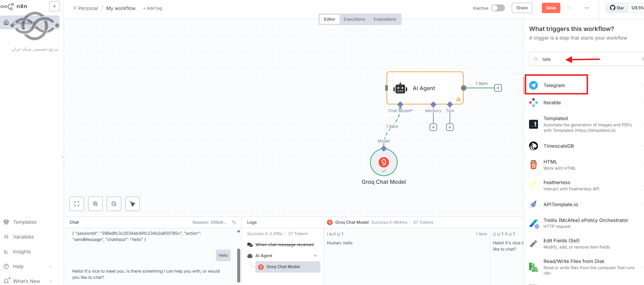Open Variables in the sidebar

pos(23,237)
